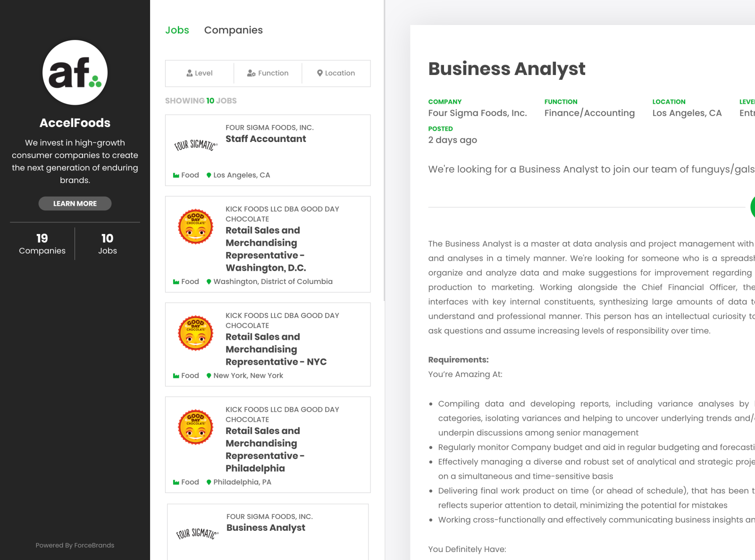Click the Food category icon on Staff Accountant card

(176, 175)
